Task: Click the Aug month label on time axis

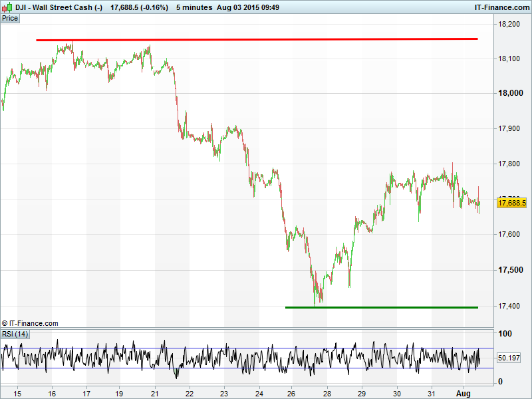Action: click(x=464, y=394)
